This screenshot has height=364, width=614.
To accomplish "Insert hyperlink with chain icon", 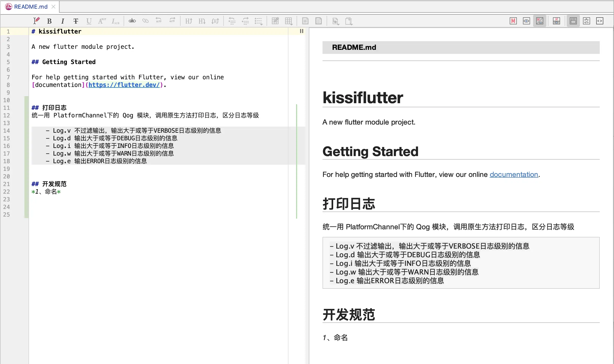I will 145,21.
